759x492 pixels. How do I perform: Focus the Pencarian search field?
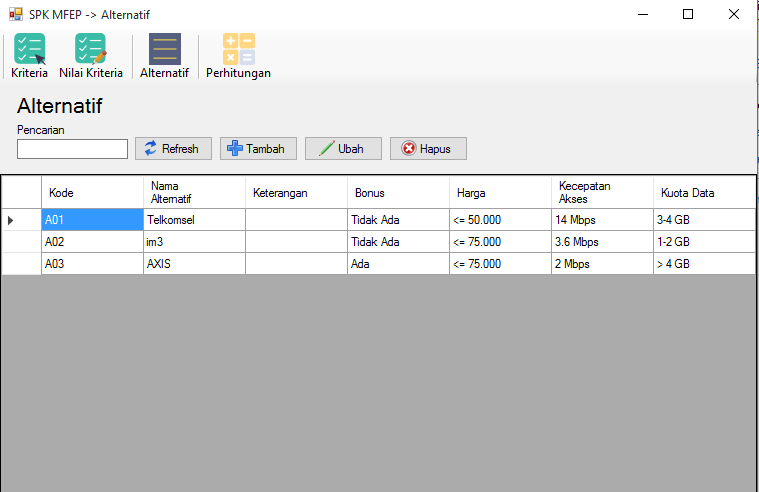[x=72, y=149]
